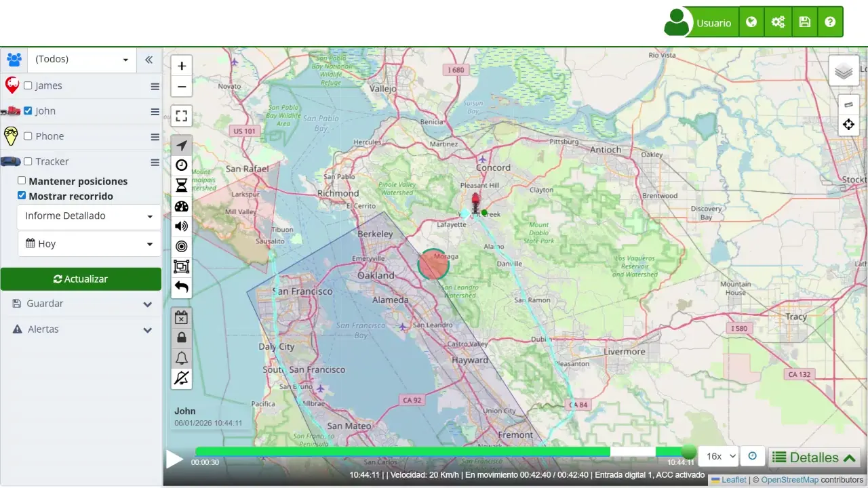Open the Hoy date range dropdown

[89, 244]
